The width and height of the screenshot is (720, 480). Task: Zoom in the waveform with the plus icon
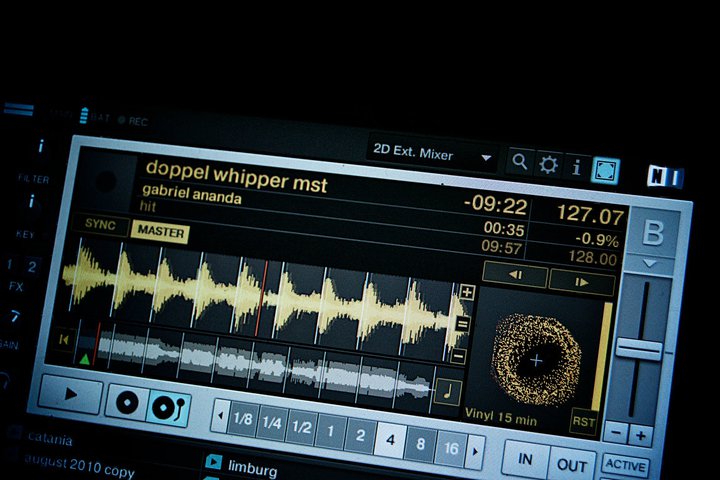(467, 292)
